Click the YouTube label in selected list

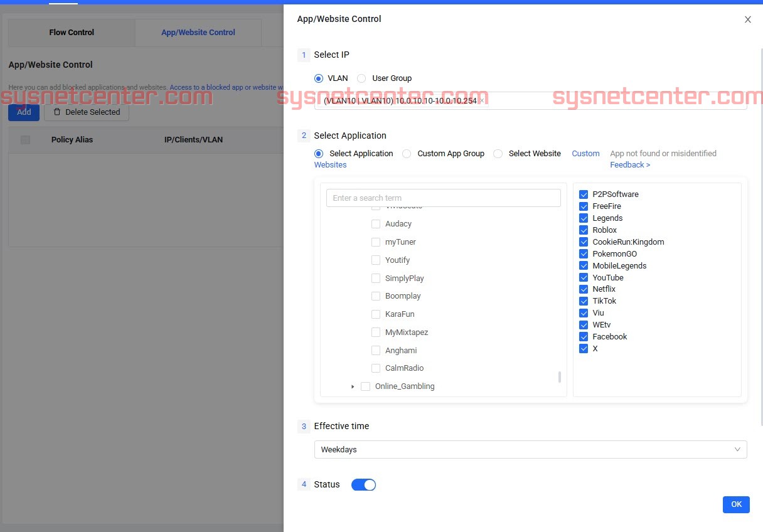click(x=608, y=278)
